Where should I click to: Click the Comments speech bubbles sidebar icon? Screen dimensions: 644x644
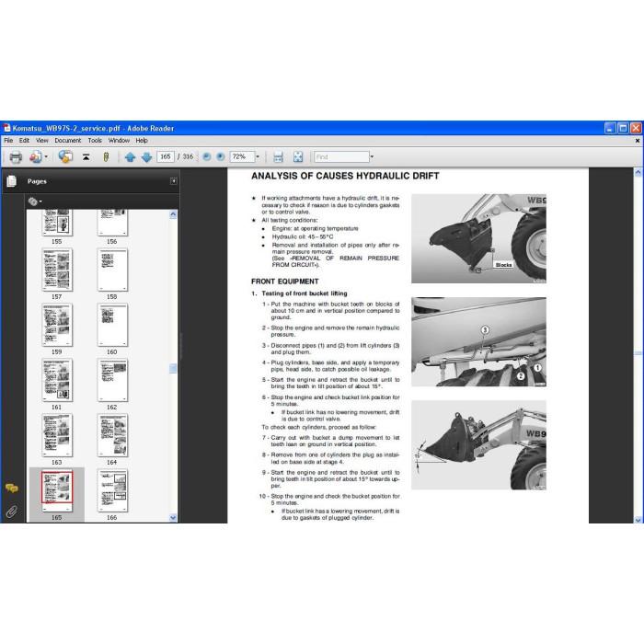point(11,488)
